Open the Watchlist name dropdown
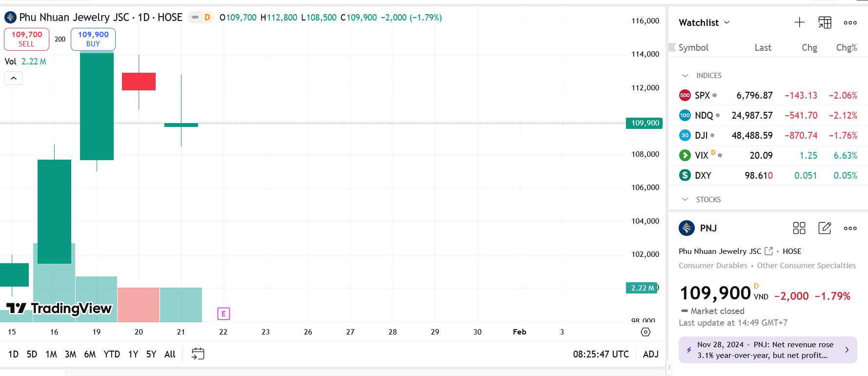The image size is (868, 376). [x=704, y=22]
